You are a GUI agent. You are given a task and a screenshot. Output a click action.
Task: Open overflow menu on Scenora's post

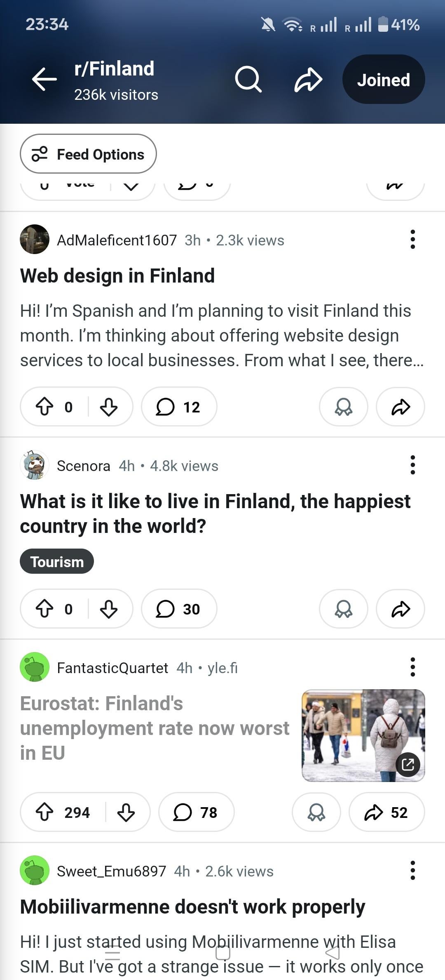point(412,465)
